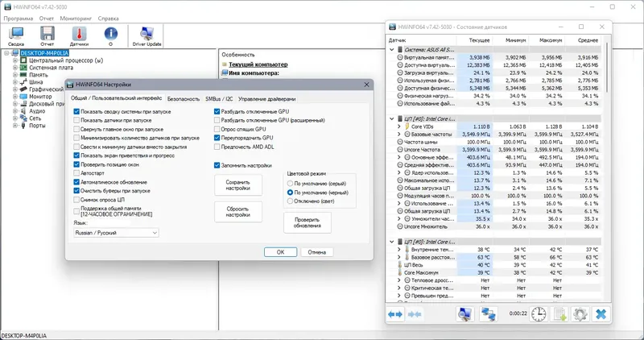644x340 pixels.
Task: Open the Справка menu
Action: (109, 19)
